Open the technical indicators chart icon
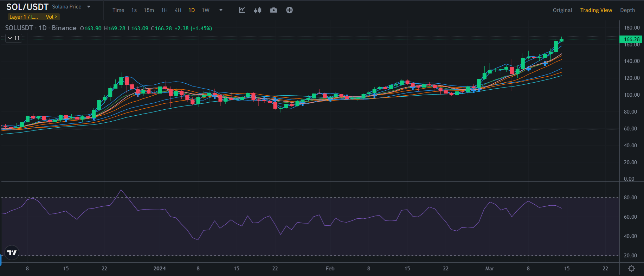 pos(242,10)
